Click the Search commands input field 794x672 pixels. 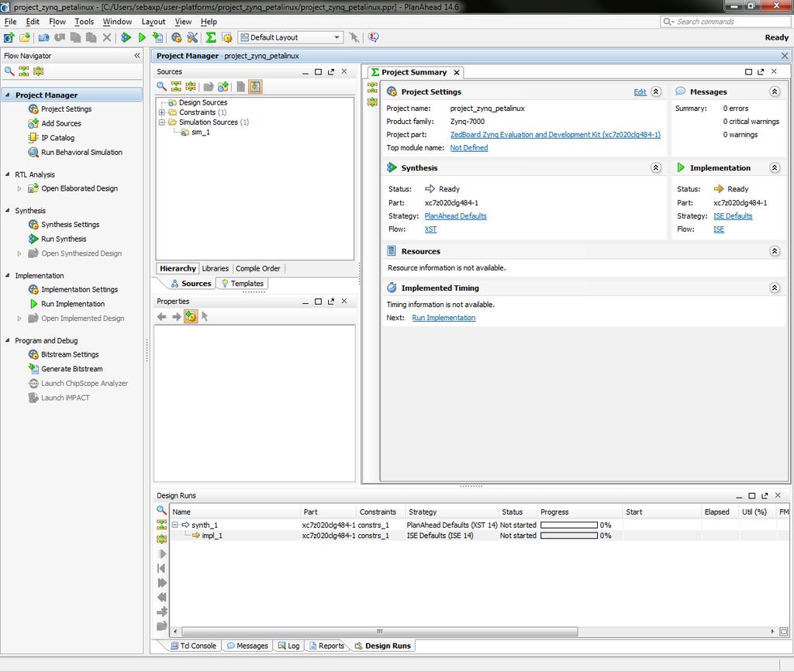tap(725, 22)
